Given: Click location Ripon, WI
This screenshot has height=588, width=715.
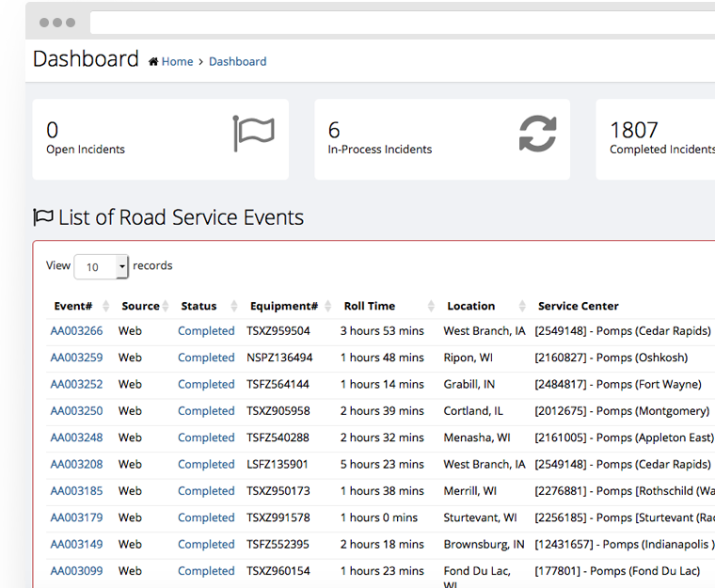Looking at the screenshot, I should [469, 358].
